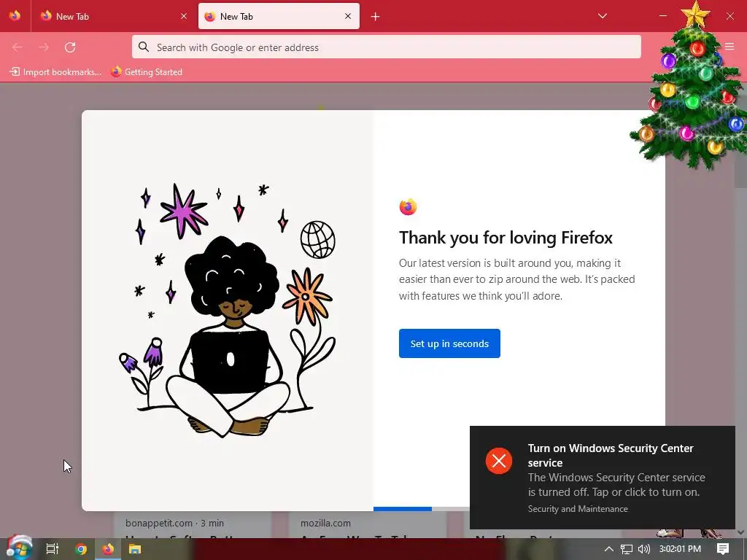Focus the Search with Google address bar
Viewport: 747px width, 560px height.
pos(387,47)
